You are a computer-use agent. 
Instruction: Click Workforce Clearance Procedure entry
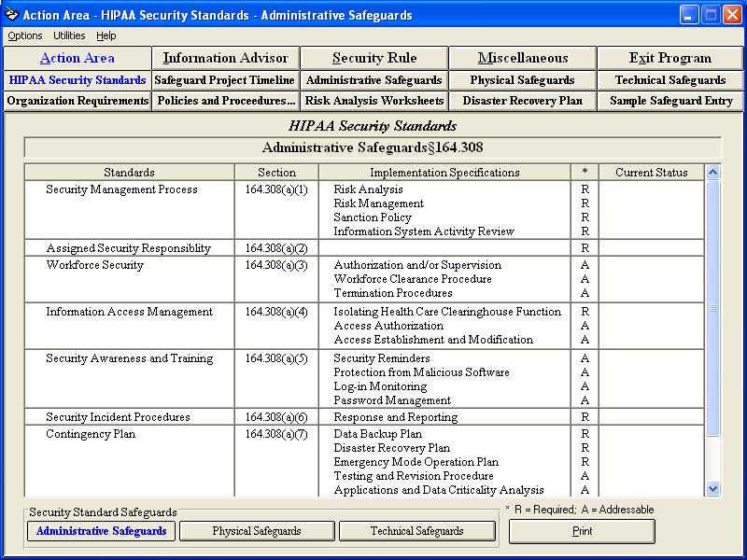coord(413,279)
